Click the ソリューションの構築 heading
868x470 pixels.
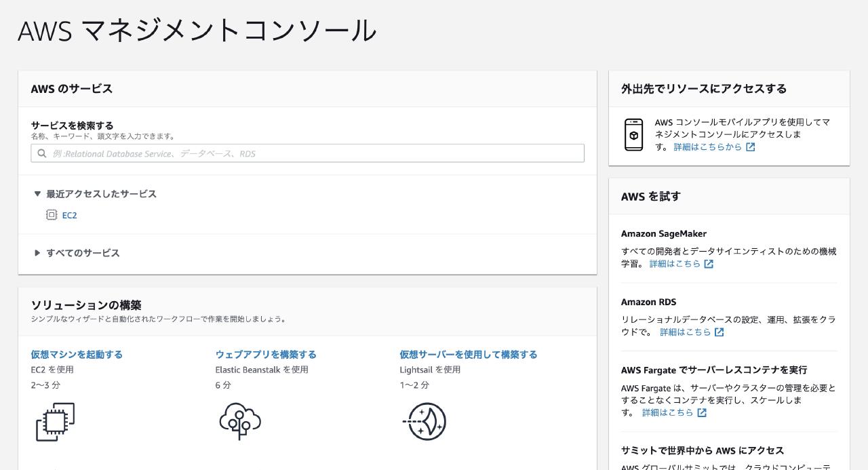click(86, 305)
